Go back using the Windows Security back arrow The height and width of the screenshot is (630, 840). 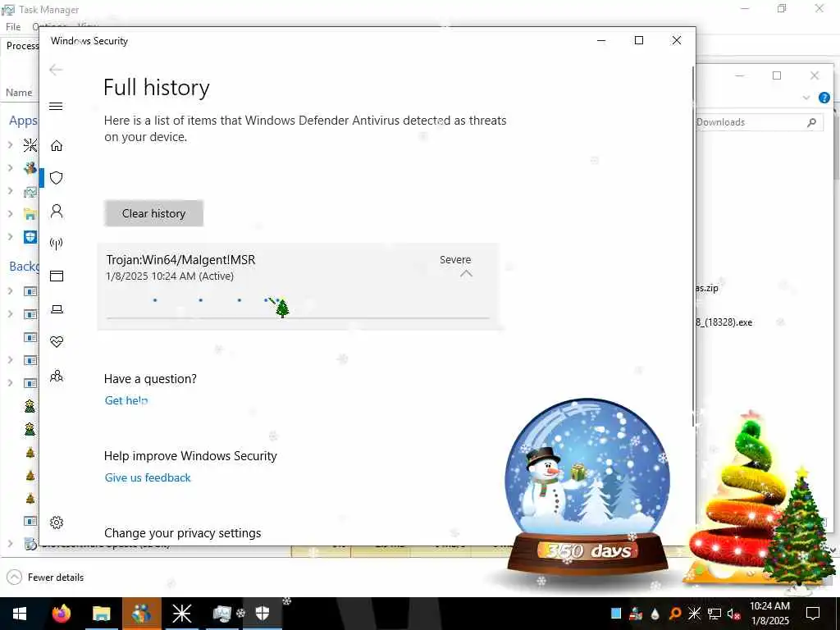click(56, 70)
